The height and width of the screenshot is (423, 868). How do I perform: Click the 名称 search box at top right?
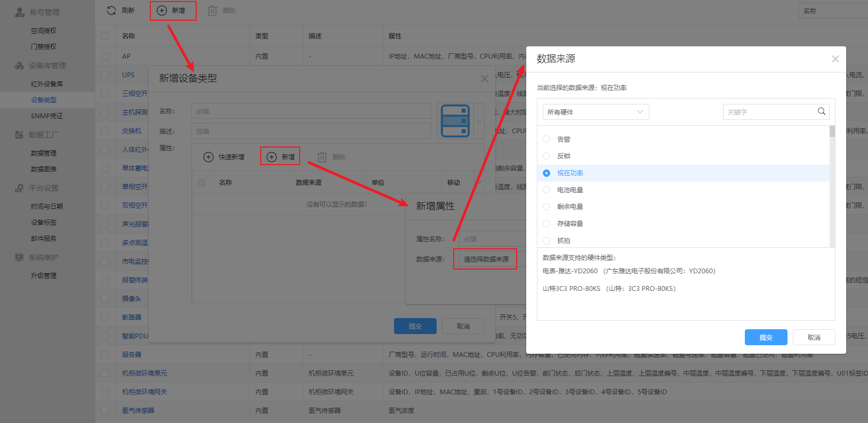click(833, 11)
